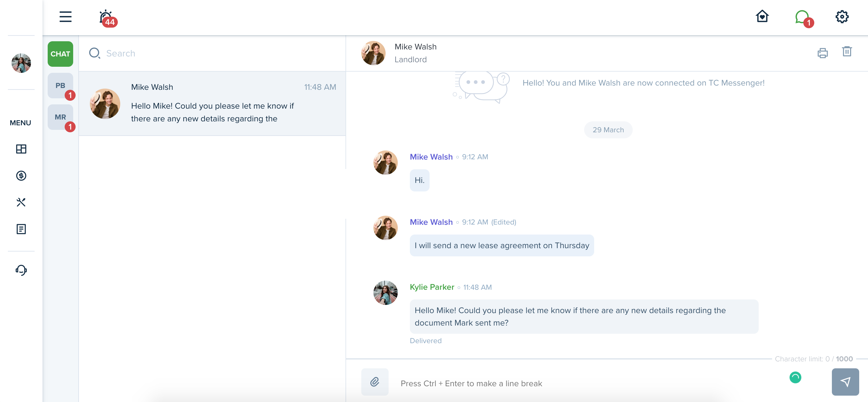This screenshot has width=868, height=402.
Task: Open documents list icon in sidebar
Action: coord(21,229)
